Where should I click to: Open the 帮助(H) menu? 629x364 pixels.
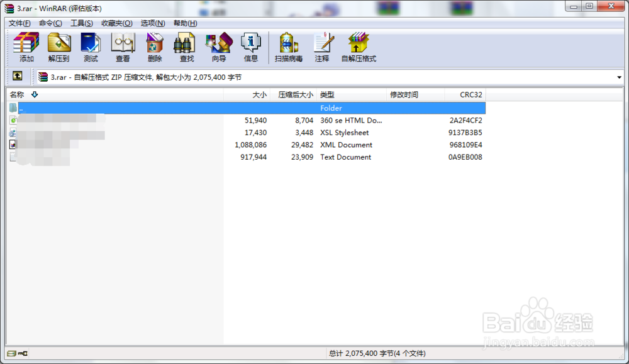pos(185,23)
